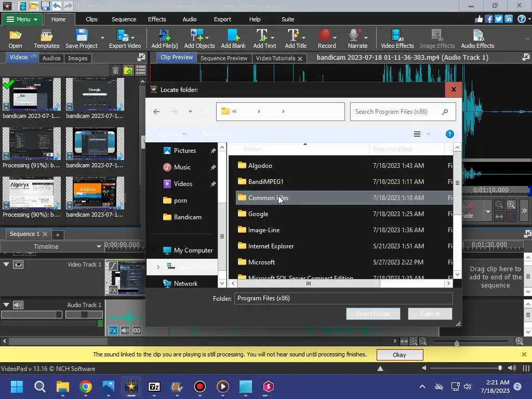
Task: Click Cancel in the Locate folder dialog
Action: [x=430, y=313]
